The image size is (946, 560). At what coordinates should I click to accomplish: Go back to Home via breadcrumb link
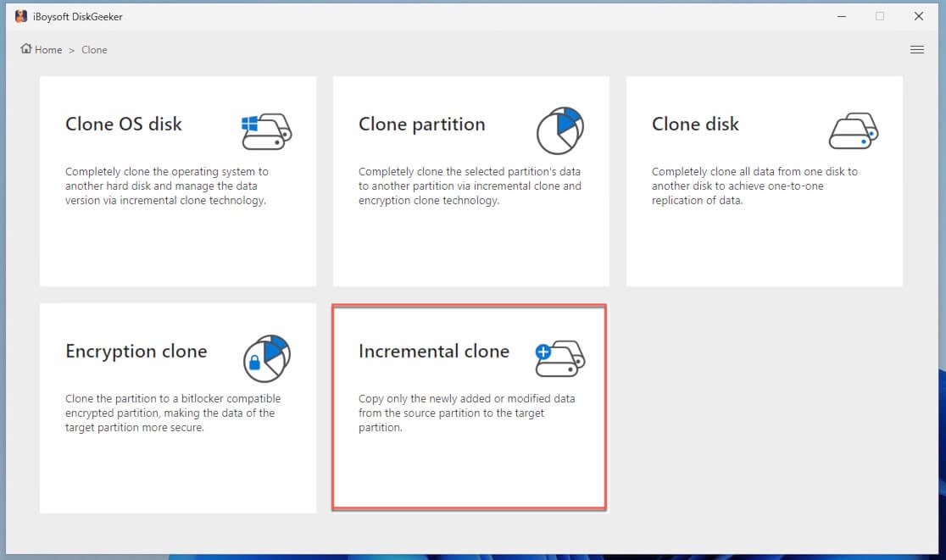(x=48, y=49)
